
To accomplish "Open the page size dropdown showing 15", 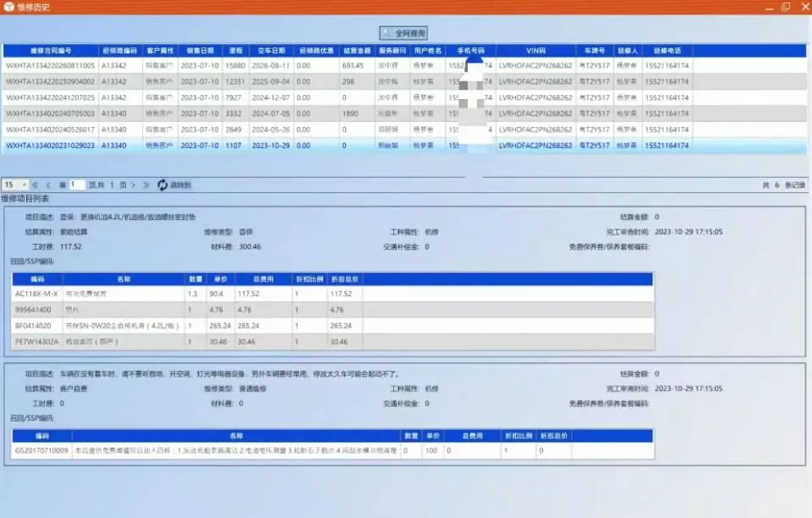I will (x=15, y=185).
